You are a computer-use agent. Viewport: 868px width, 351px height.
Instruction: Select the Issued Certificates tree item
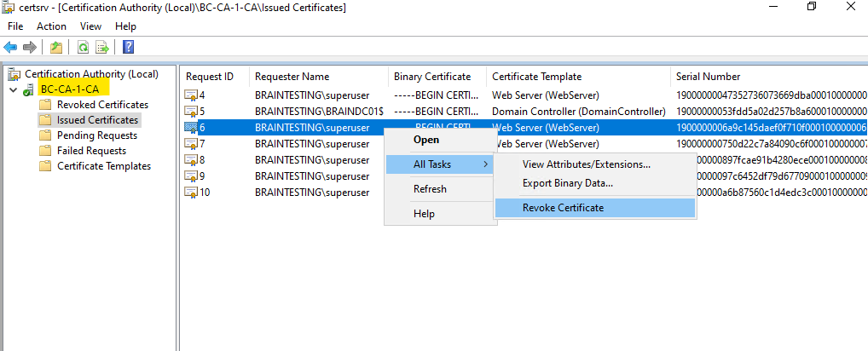coord(97,120)
